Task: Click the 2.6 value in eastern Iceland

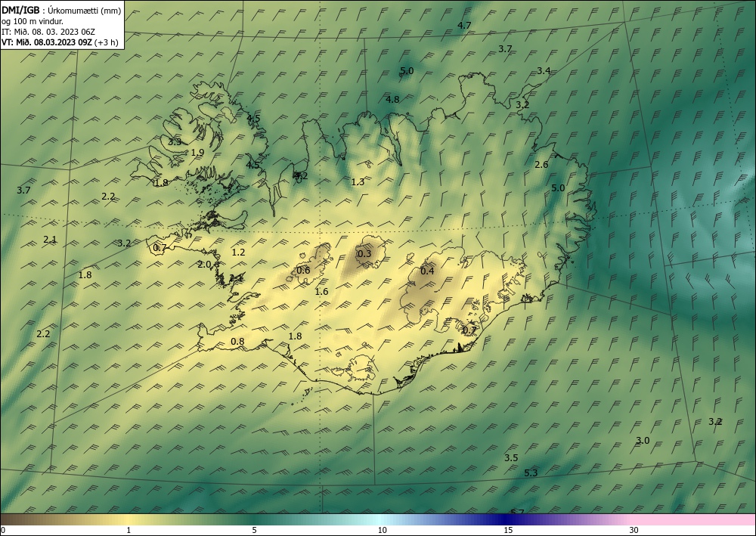Action: pyautogui.click(x=541, y=164)
